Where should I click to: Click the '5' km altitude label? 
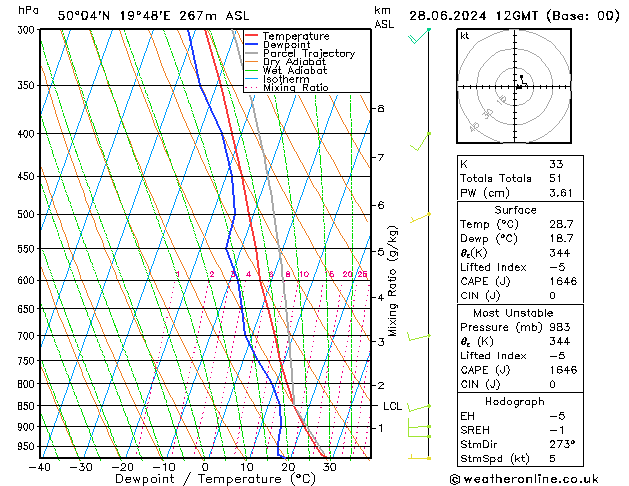(381, 252)
